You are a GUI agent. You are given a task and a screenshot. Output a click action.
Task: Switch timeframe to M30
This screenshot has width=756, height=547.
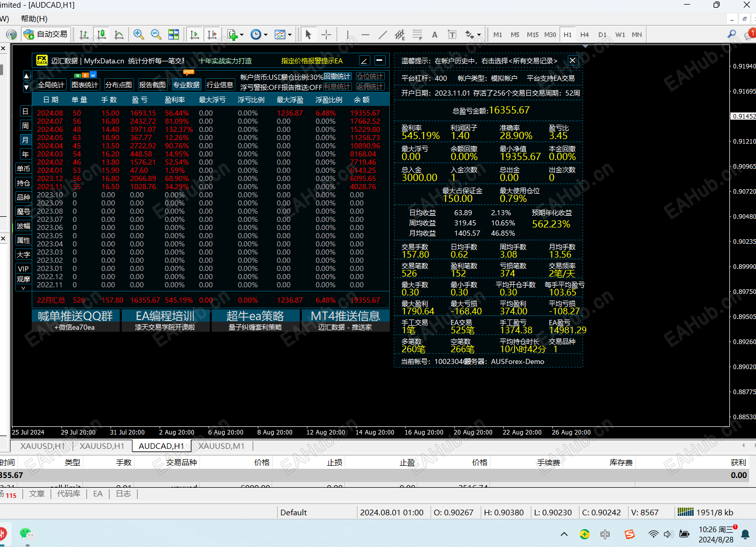pyautogui.click(x=550, y=34)
